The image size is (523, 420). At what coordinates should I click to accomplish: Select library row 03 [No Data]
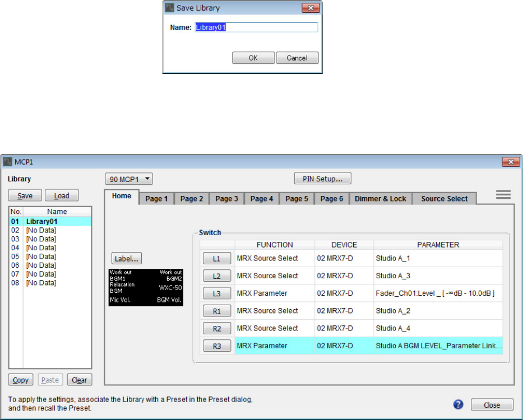(50, 239)
